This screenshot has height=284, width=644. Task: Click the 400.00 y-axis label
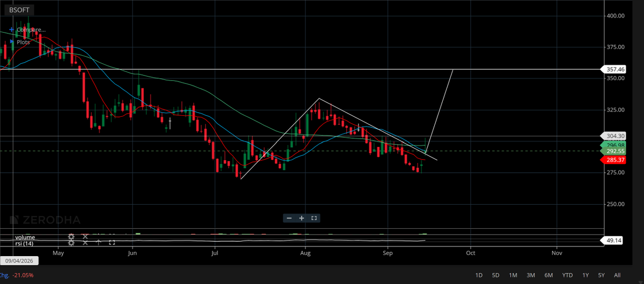[x=615, y=16]
